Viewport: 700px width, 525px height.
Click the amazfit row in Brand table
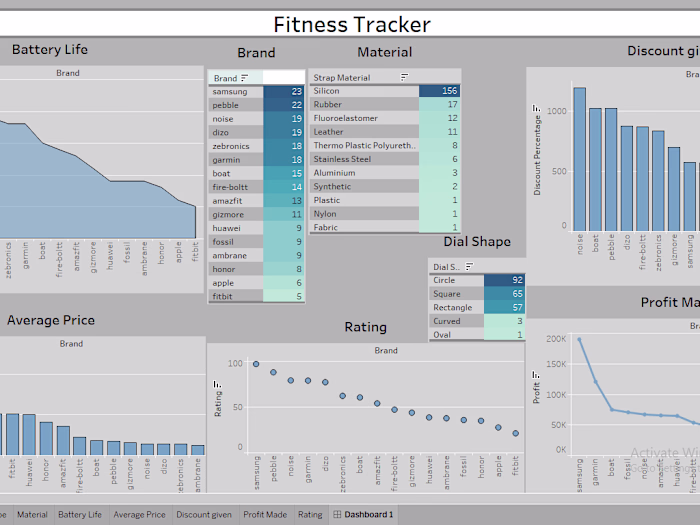(257, 201)
